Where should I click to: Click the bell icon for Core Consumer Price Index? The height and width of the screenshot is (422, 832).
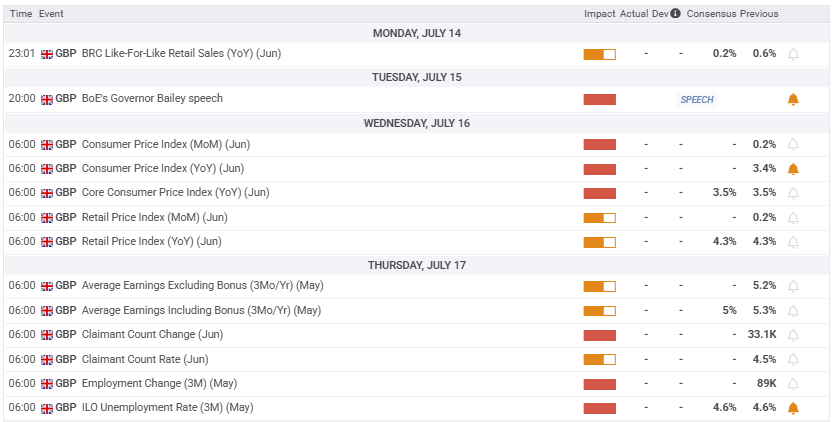click(x=793, y=193)
